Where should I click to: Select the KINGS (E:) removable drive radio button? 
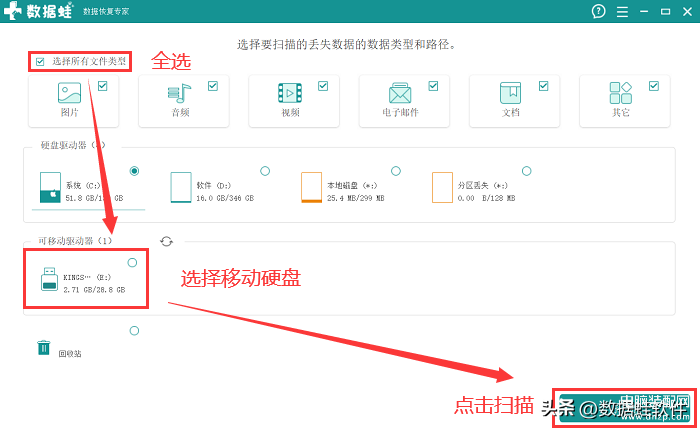click(x=132, y=262)
